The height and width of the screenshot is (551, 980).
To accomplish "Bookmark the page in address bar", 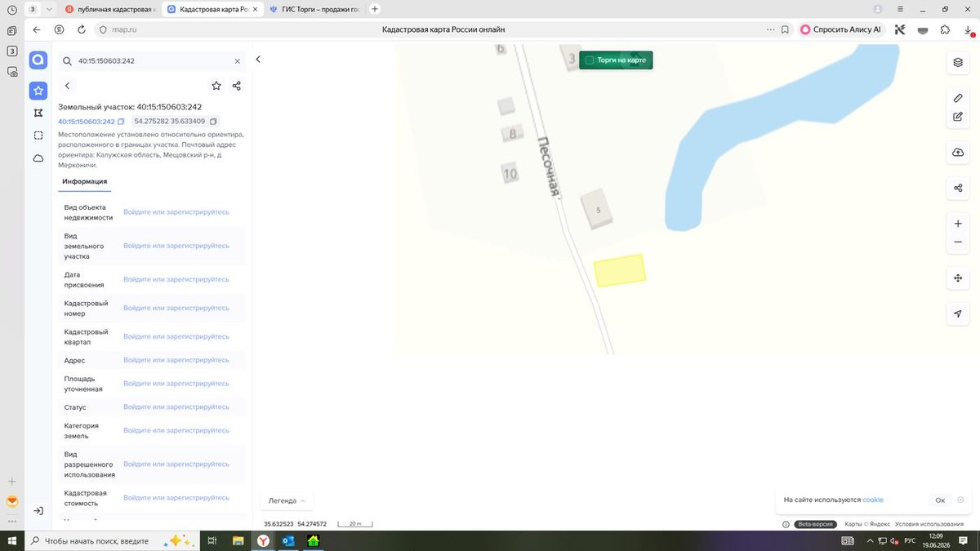I will pos(785,29).
